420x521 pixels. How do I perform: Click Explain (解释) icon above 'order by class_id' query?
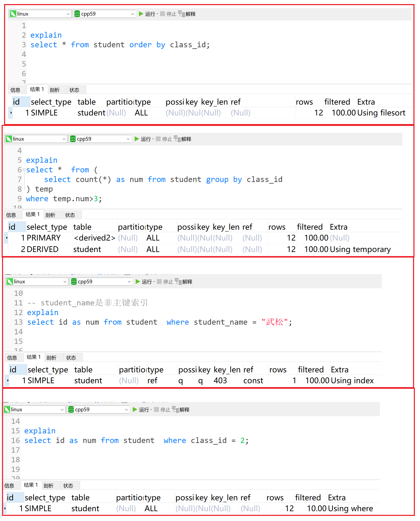pos(182,14)
